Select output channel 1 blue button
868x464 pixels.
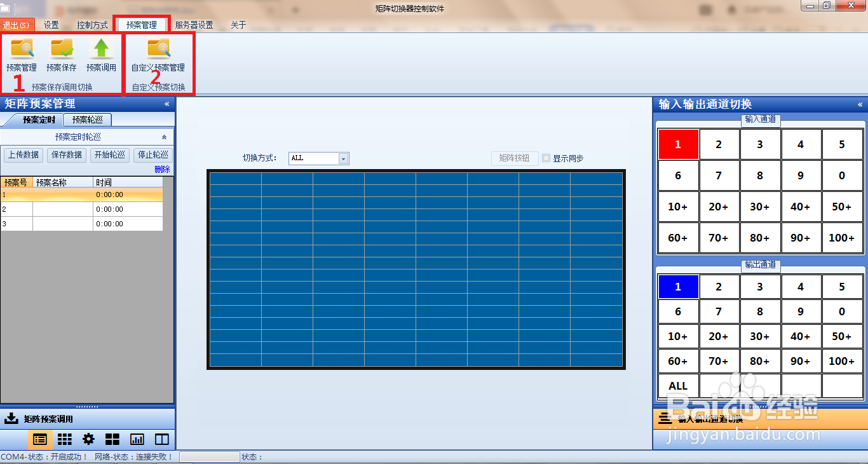(678, 287)
